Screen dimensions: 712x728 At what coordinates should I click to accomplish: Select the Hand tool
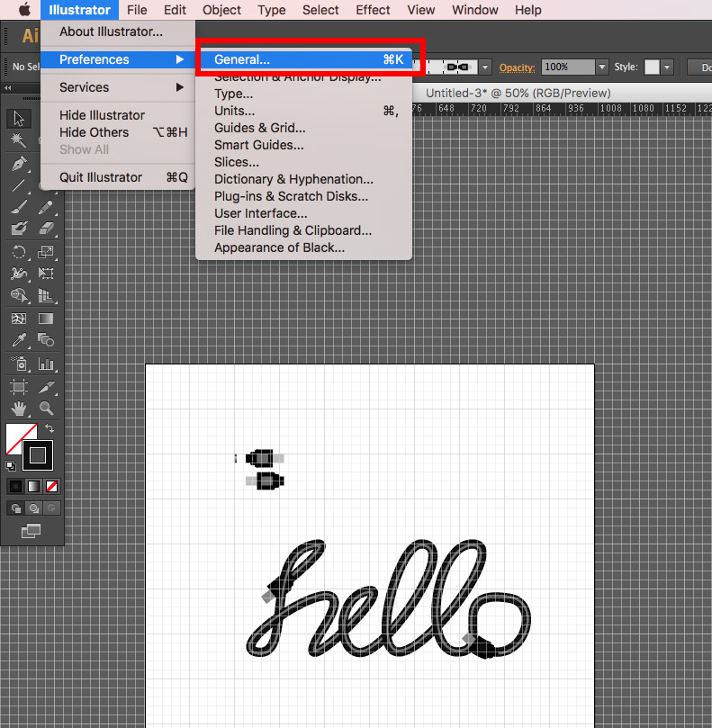[x=19, y=409]
